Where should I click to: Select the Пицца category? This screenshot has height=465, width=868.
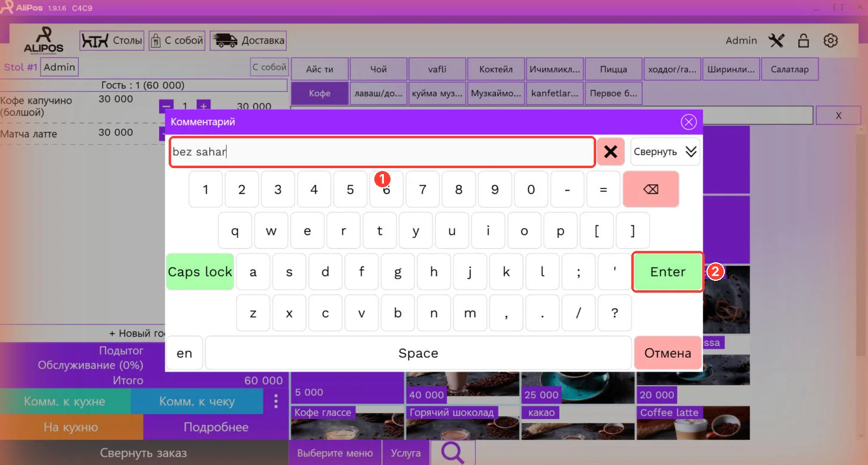pyautogui.click(x=613, y=69)
